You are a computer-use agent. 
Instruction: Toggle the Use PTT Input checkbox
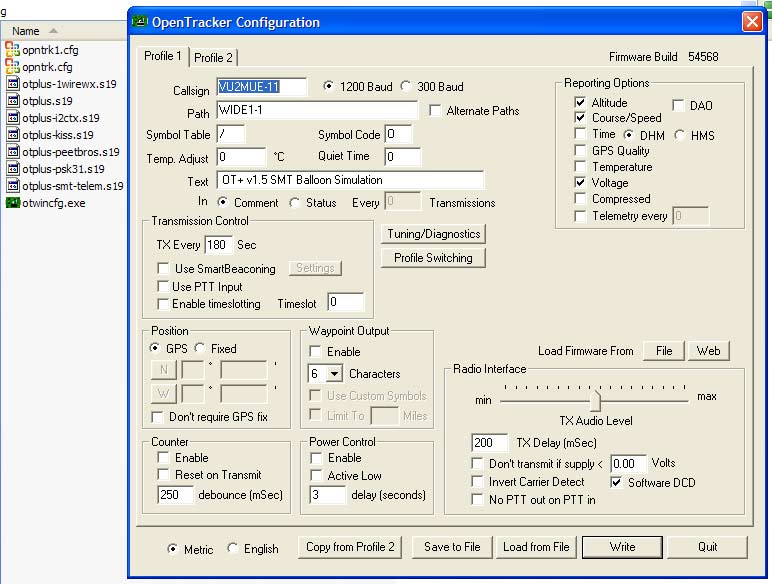[163, 286]
